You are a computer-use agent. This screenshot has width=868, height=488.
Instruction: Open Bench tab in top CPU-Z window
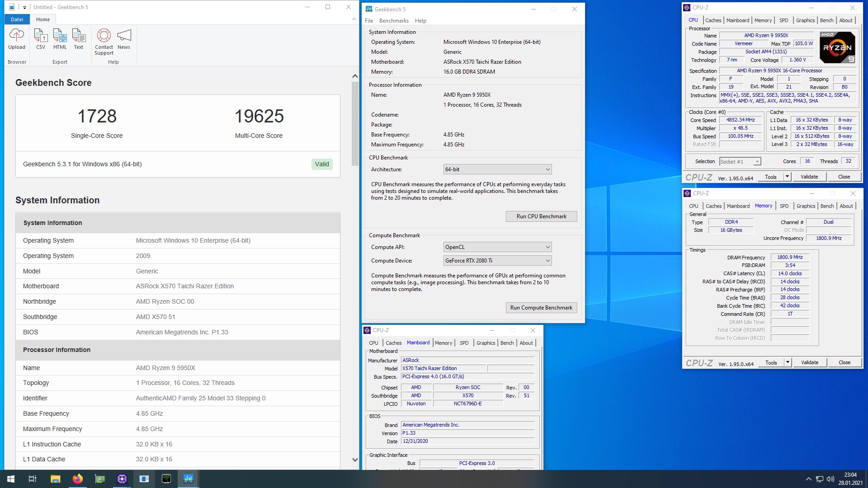coord(826,20)
